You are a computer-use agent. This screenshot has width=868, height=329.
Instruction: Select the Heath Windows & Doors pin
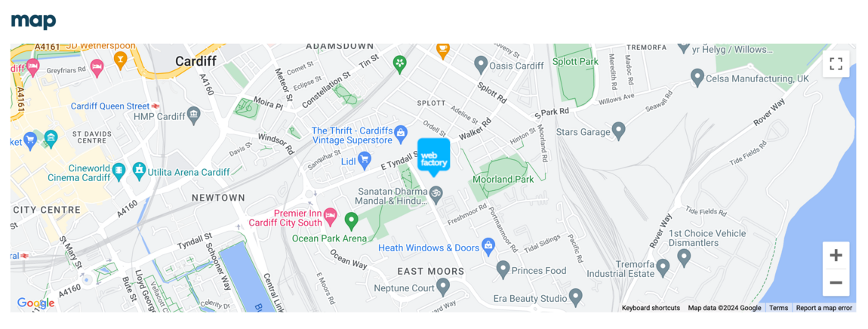[488, 247]
